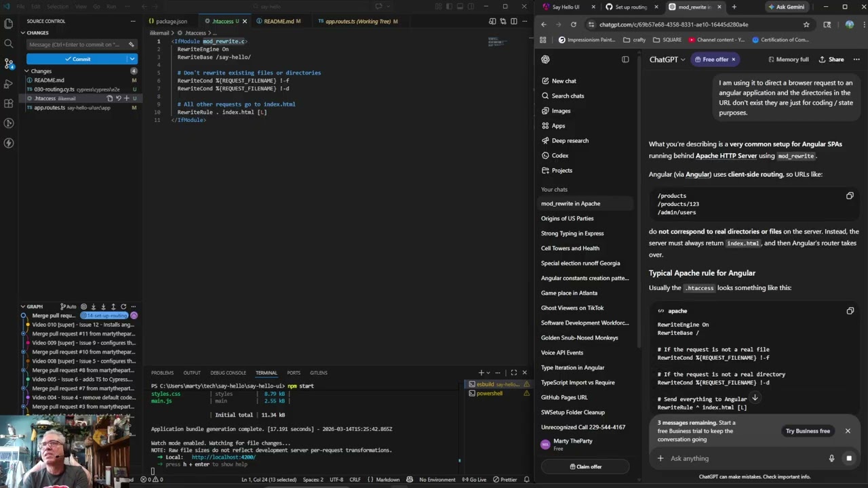
Task: Click the microphone dictate icon in ChatGPT
Action: 831,458
